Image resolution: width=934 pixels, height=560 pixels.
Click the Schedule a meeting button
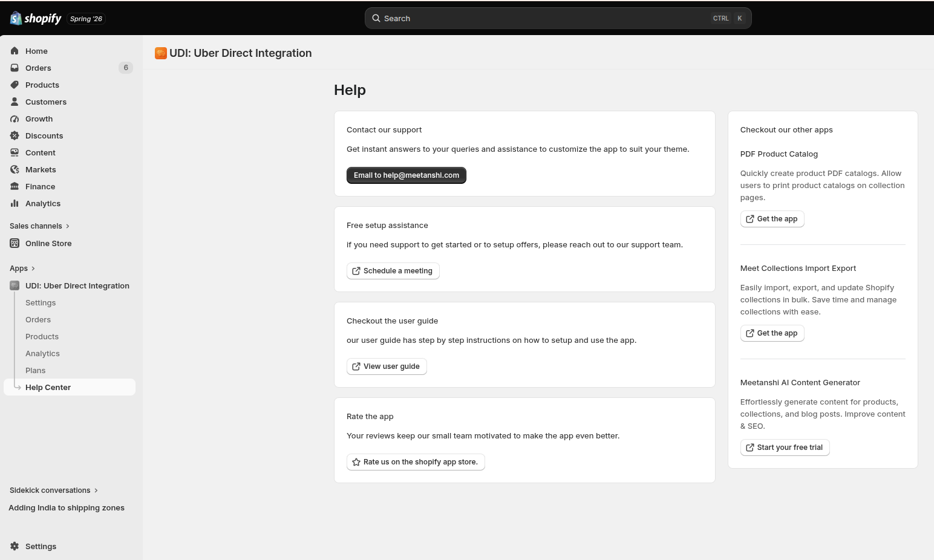tap(393, 271)
